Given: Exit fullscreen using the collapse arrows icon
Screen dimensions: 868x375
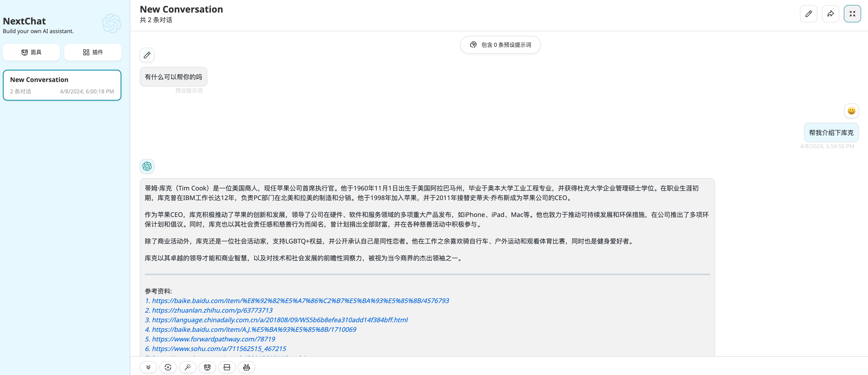Looking at the screenshot, I should tap(852, 13).
